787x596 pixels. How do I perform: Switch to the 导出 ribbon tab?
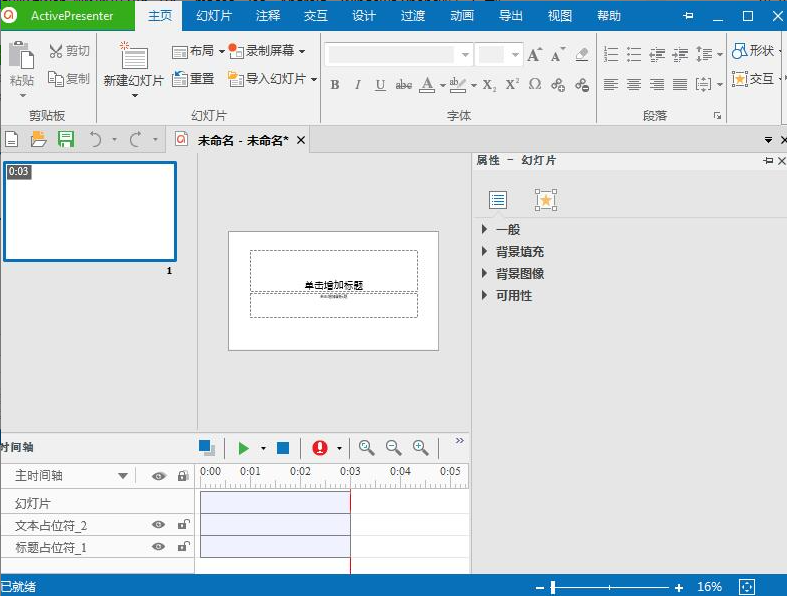click(x=510, y=16)
